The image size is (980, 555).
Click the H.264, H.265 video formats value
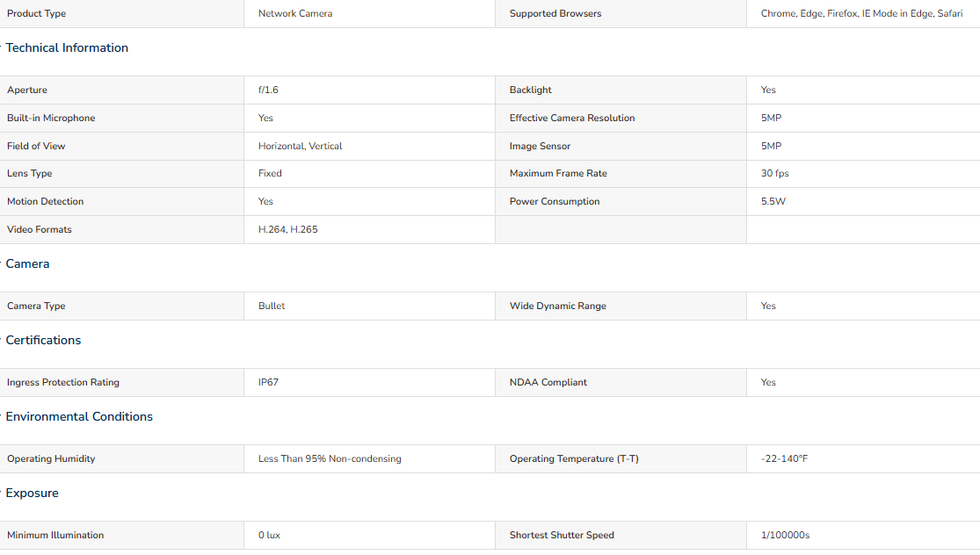click(x=287, y=230)
